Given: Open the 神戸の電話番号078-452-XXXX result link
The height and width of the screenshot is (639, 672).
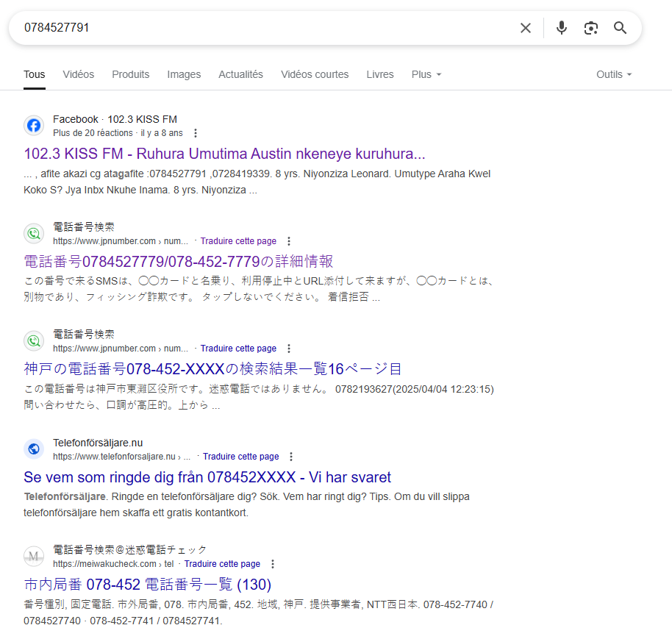Looking at the screenshot, I should pyautogui.click(x=213, y=368).
